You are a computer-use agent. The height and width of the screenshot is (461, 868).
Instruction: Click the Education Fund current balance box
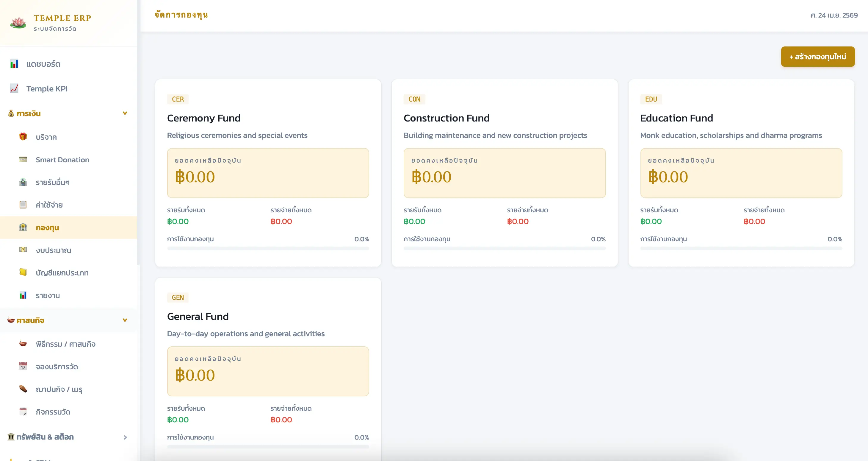tap(741, 173)
